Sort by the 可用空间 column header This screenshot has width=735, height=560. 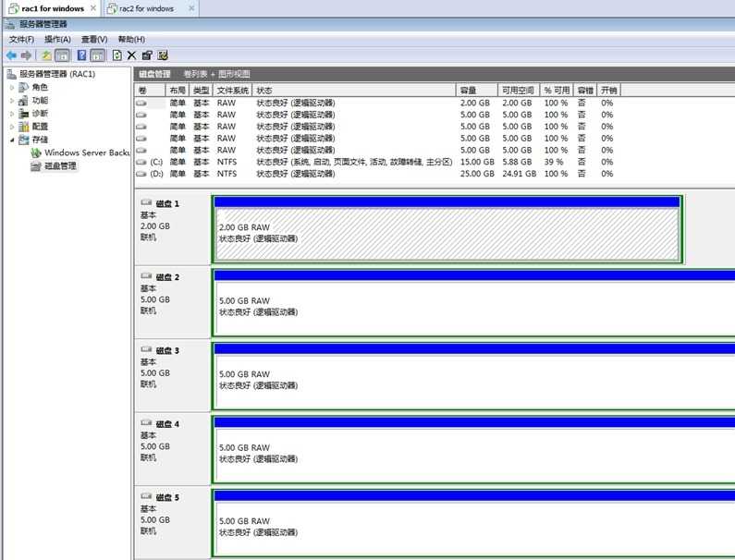pos(519,90)
